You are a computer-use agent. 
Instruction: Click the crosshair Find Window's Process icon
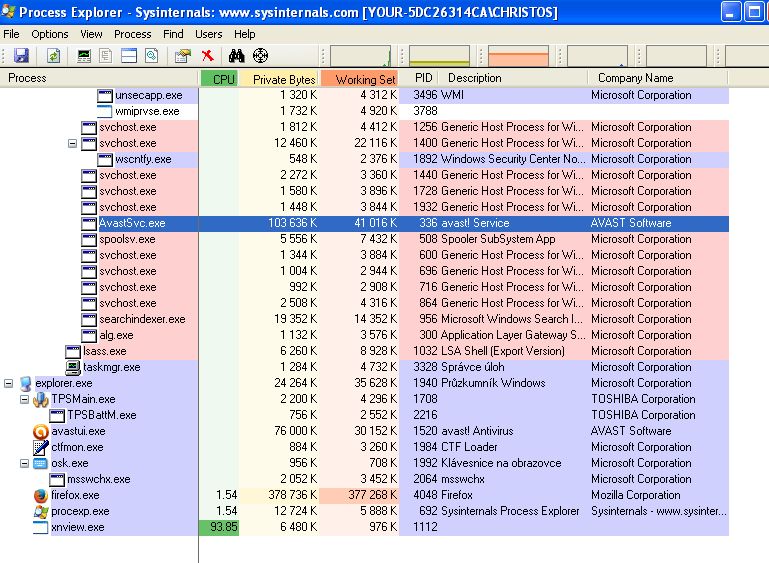click(x=260, y=55)
